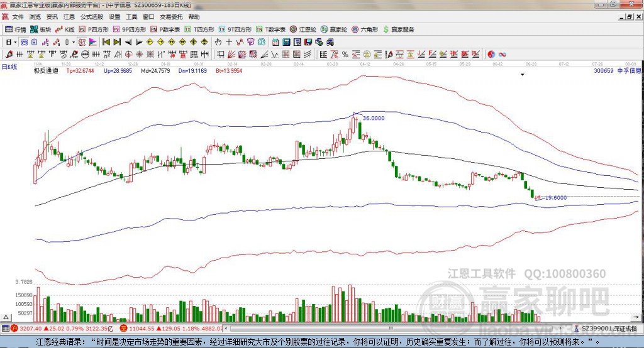Select the hand pan tool
Viewport: 644px width, 348px height.
[x=218, y=42]
